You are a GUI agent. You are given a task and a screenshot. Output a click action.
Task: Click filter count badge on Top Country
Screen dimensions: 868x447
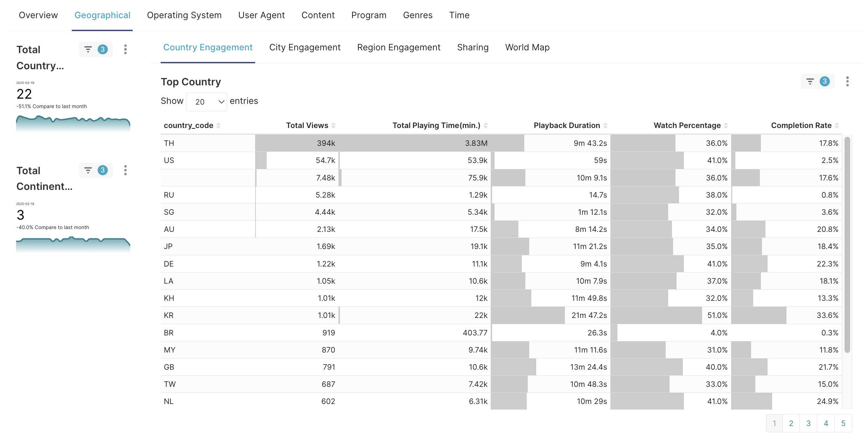[825, 81]
